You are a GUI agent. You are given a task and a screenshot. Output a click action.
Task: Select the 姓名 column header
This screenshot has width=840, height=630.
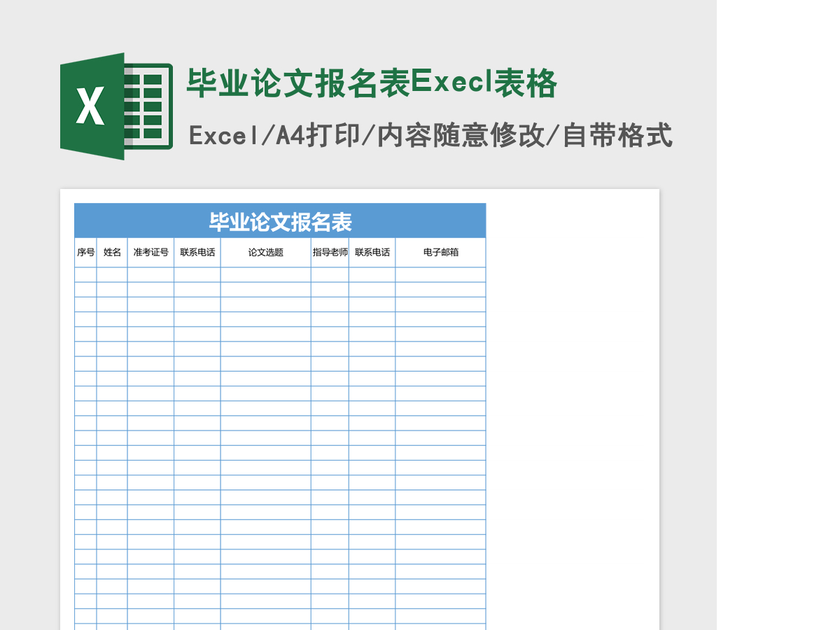[112, 253]
